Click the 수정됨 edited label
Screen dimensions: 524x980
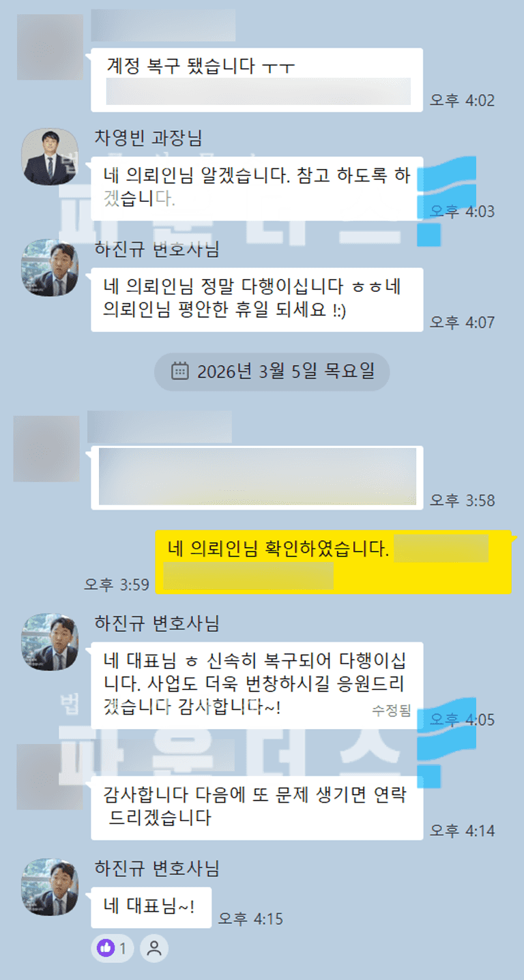(x=392, y=711)
